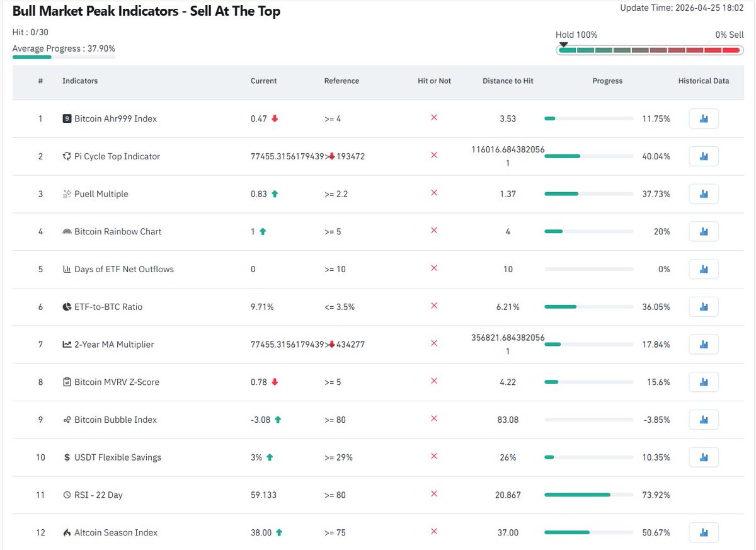Click the Indicators column header
The image size is (756, 550).
coord(80,81)
